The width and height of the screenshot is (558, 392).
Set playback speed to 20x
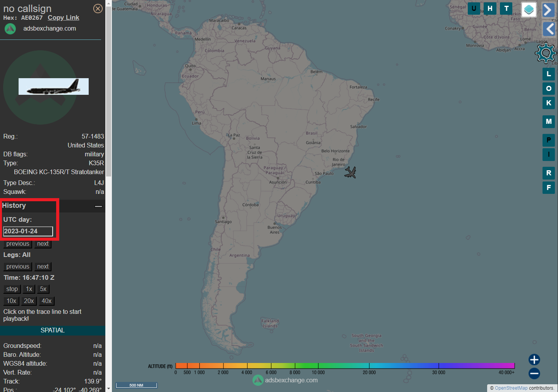29,301
